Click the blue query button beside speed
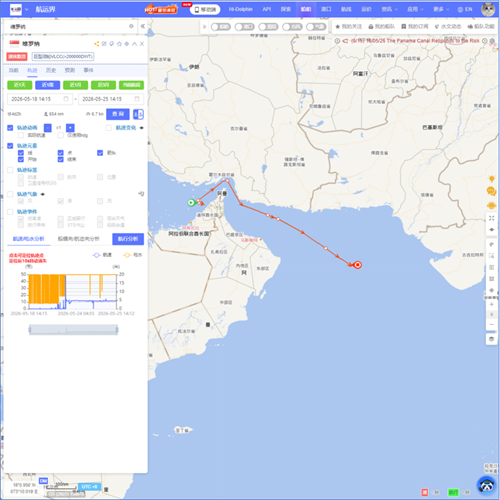The height and width of the screenshot is (500, 500). pos(118,114)
